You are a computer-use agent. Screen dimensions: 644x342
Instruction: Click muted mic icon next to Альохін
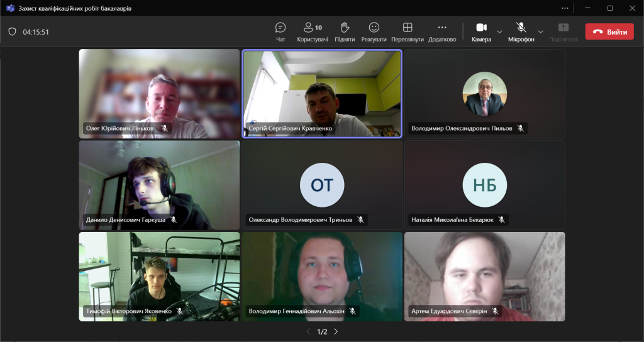click(352, 311)
